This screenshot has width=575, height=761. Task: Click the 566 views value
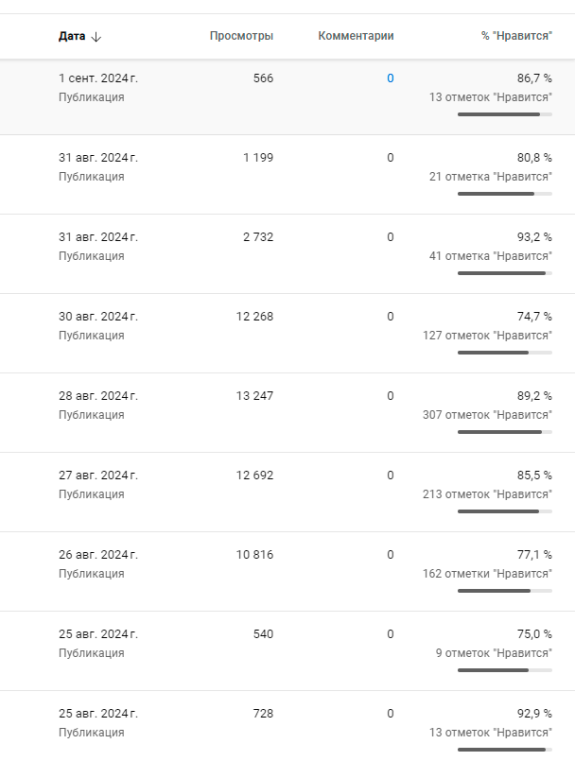263,78
